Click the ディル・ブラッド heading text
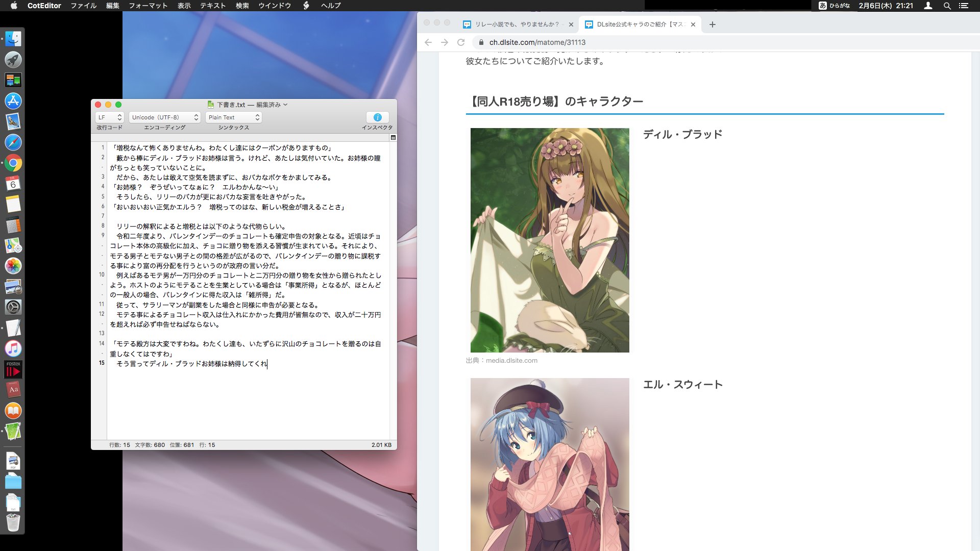Screen dimensions: 980x551 (x=682, y=135)
